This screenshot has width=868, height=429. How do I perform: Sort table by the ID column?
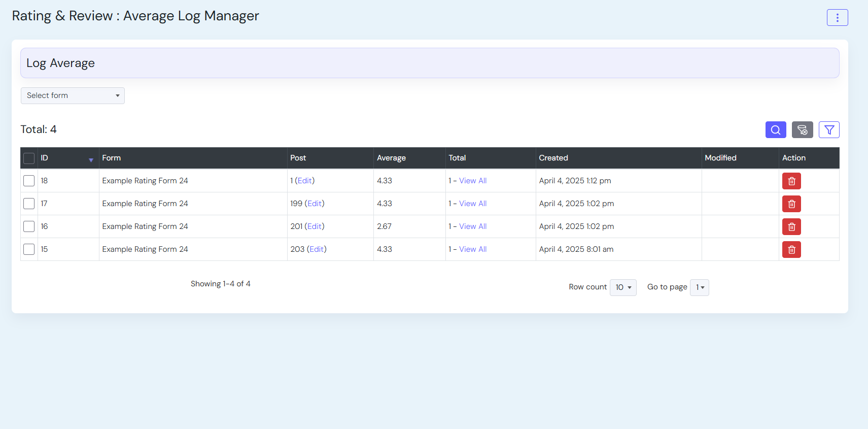[x=45, y=158]
